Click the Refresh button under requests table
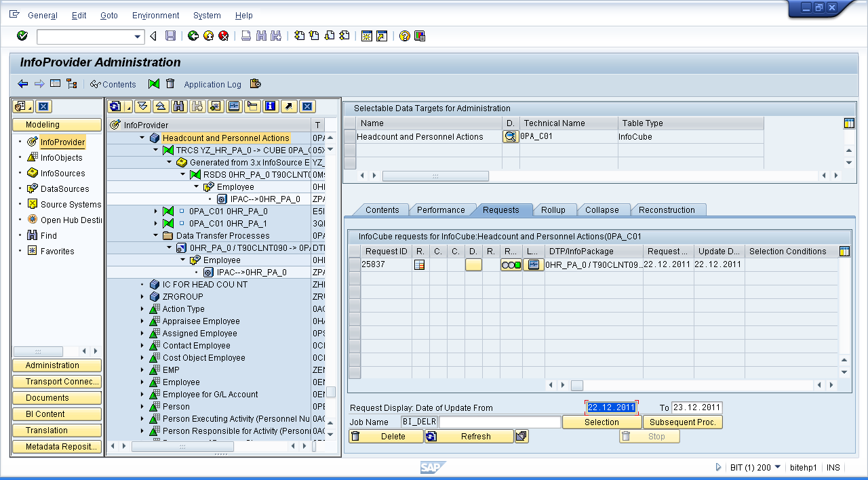 (469, 437)
